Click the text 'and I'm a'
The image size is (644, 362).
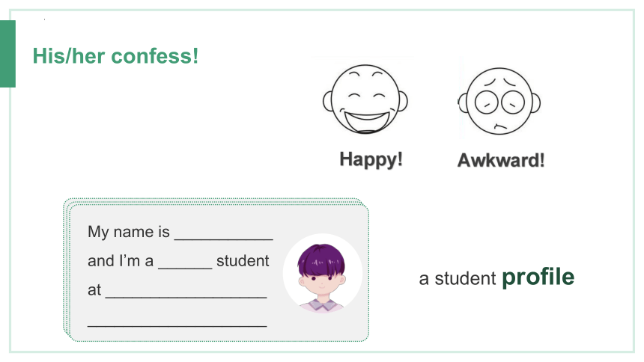click(121, 261)
